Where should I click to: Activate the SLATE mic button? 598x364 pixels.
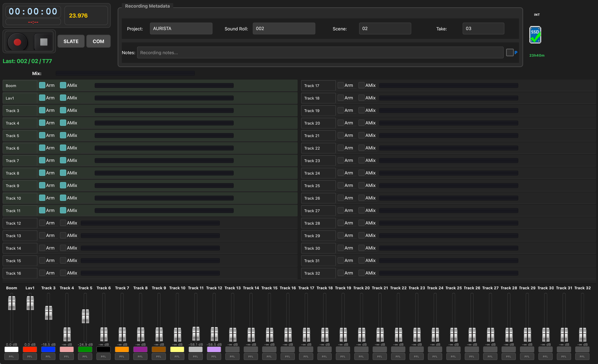(71, 41)
